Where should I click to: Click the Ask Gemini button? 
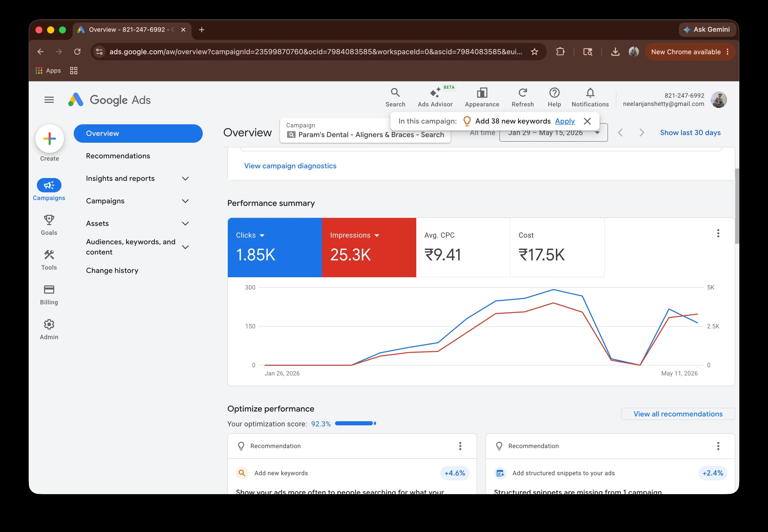coord(707,30)
